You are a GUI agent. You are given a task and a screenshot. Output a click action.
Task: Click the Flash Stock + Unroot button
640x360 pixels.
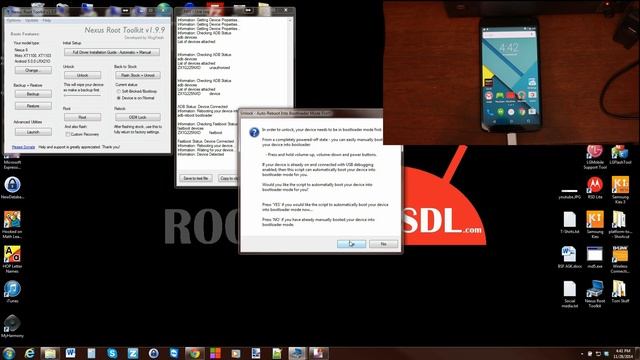[138, 75]
